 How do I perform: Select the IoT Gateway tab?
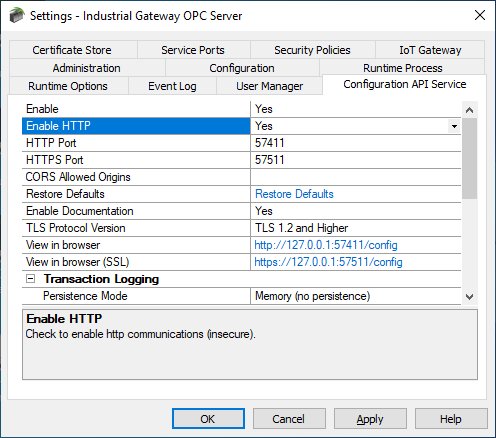pos(430,50)
